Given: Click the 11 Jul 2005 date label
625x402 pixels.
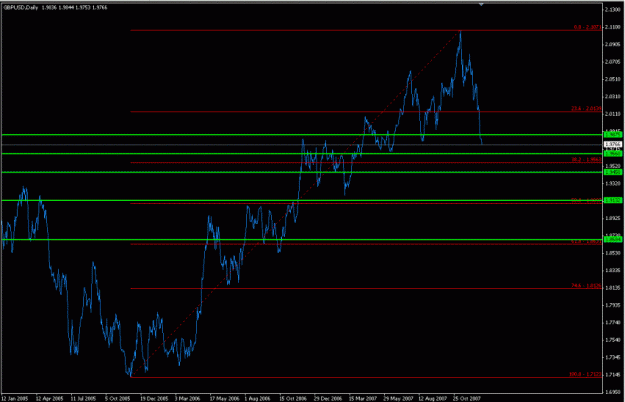Looking at the screenshot, I should coord(83,398).
